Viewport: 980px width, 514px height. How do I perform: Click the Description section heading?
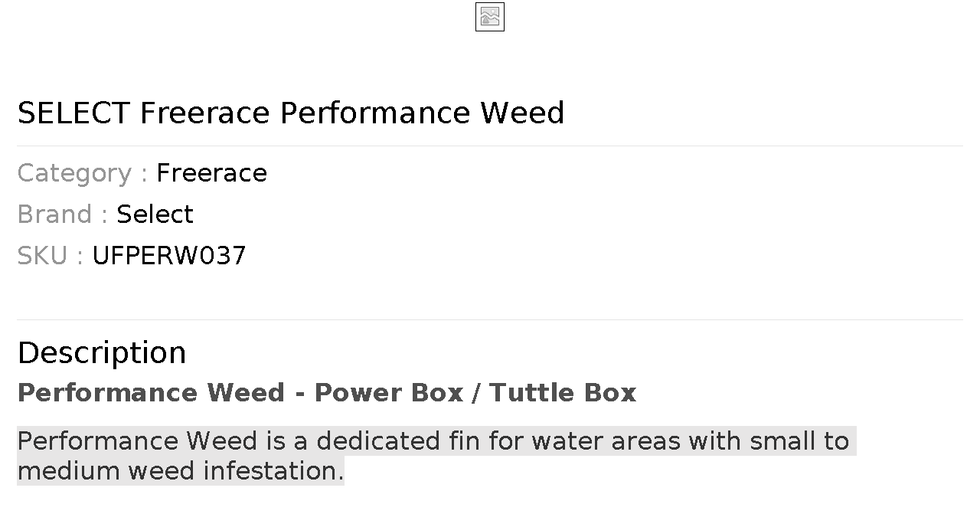point(101,353)
